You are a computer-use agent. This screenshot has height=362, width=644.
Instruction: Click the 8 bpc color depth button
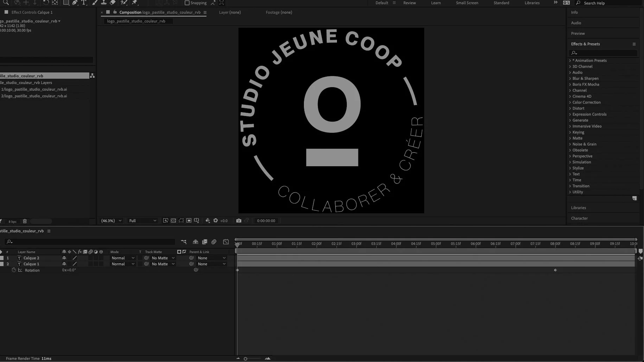pyautogui.click(x=13, y=221)
